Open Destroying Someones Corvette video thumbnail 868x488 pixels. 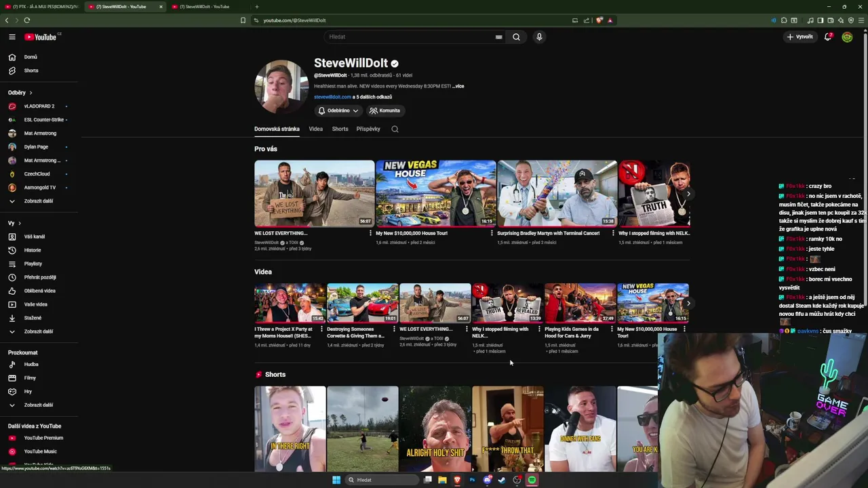363,303
